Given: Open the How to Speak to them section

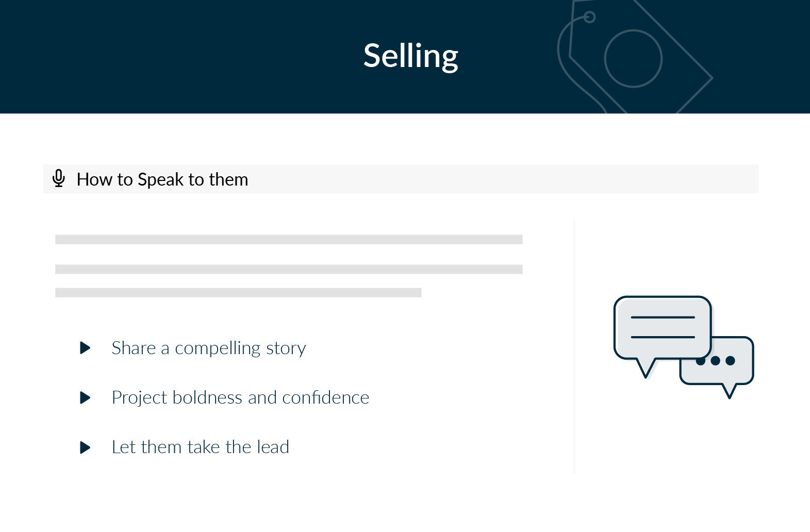Looking at the screenshot, I should pos(401,179).
